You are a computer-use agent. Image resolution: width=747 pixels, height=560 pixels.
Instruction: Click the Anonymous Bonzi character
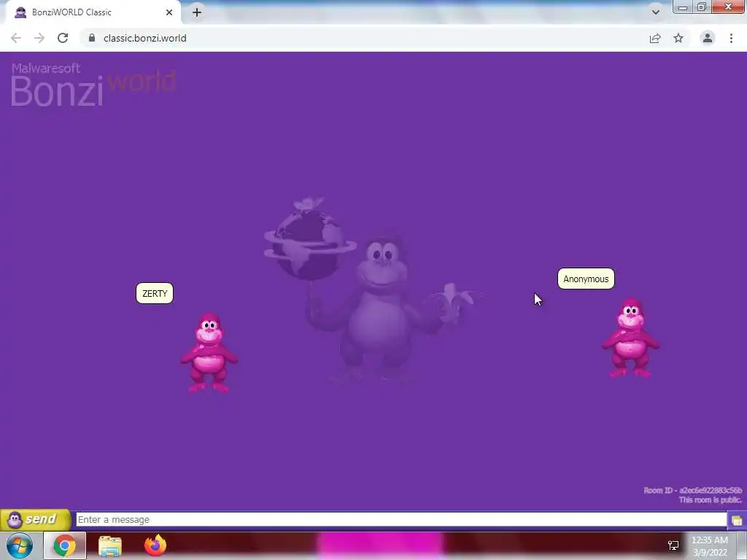coord(631,337)
